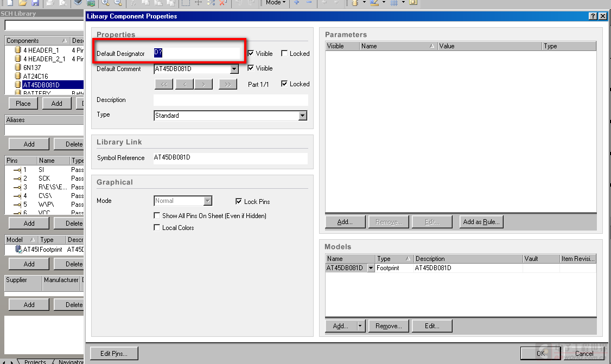Click the Symbol Reference field
Viewport: 611px width, 364px height.
pyautogui.click(x=231, y=157)
